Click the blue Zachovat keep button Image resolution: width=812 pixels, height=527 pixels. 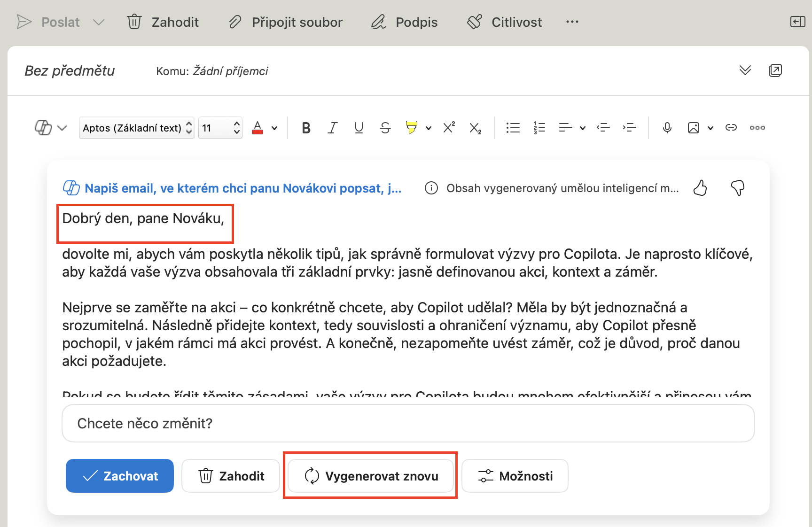[120, 476]
